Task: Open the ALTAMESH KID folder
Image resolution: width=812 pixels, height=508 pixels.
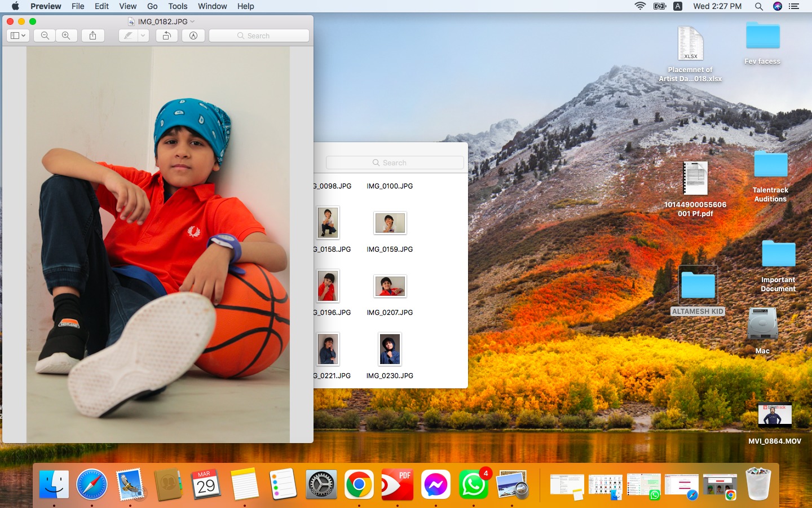Action: (698, 286)
